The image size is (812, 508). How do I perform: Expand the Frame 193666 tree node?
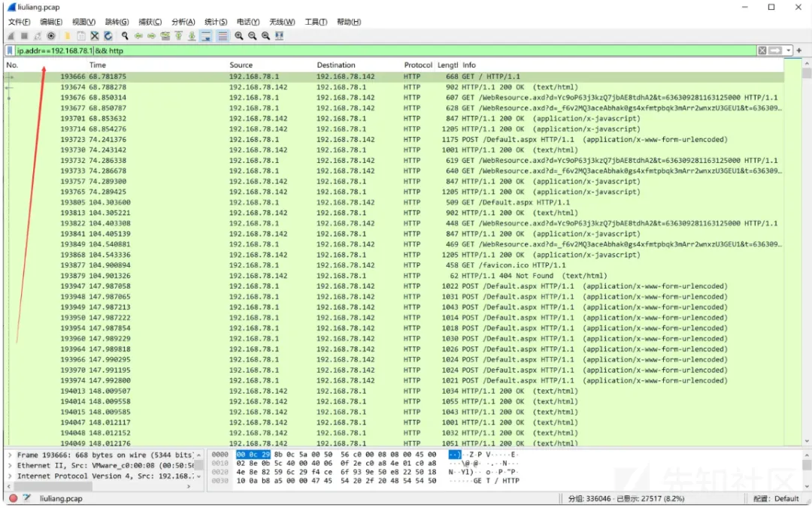point(9,455)
